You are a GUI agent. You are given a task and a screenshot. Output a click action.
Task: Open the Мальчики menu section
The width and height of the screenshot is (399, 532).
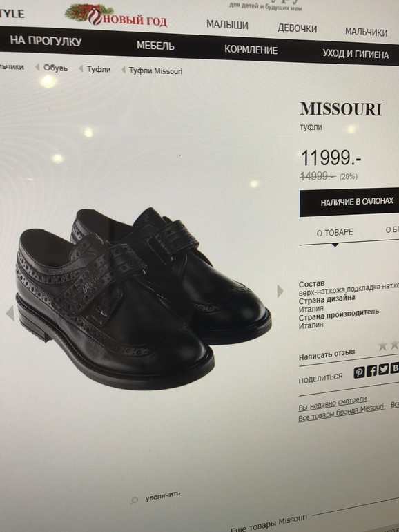pyautogui.click(x=366, y=32)
